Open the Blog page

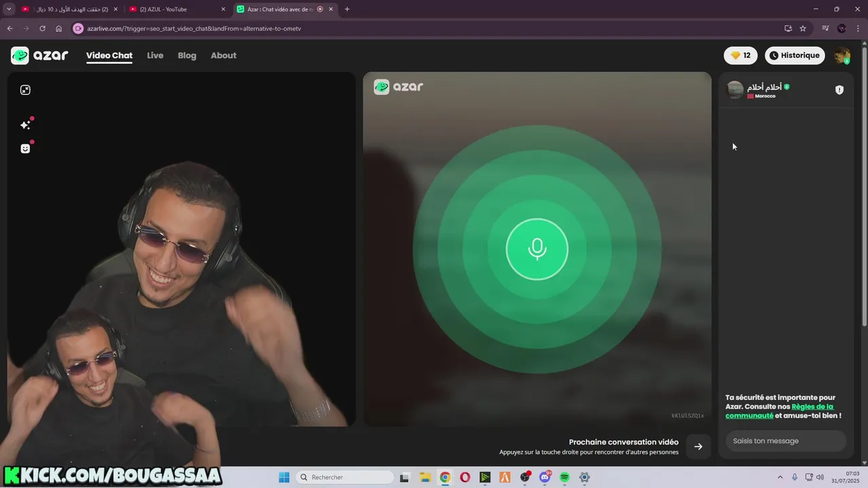tap(187, 56)
